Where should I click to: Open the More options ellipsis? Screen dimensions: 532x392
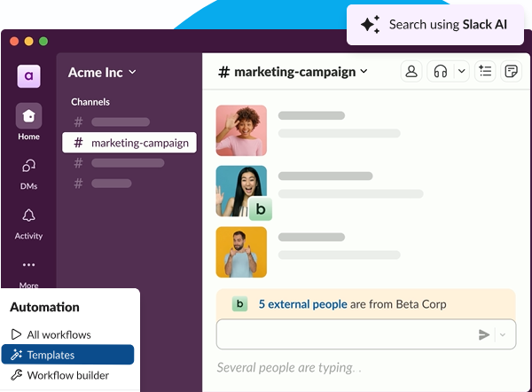point(29,264)
